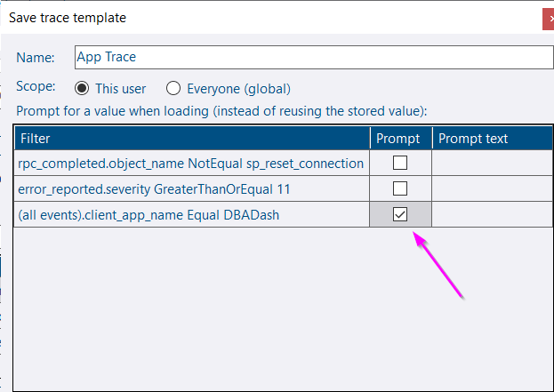This screenshot has width=554, height=392.
Task: Click the Name label
Action: point(36,58)
